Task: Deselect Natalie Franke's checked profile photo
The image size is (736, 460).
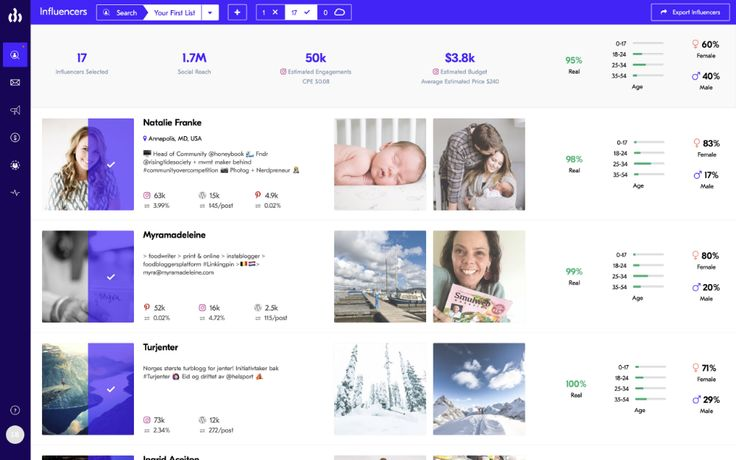Action: [x=88, y=164]
